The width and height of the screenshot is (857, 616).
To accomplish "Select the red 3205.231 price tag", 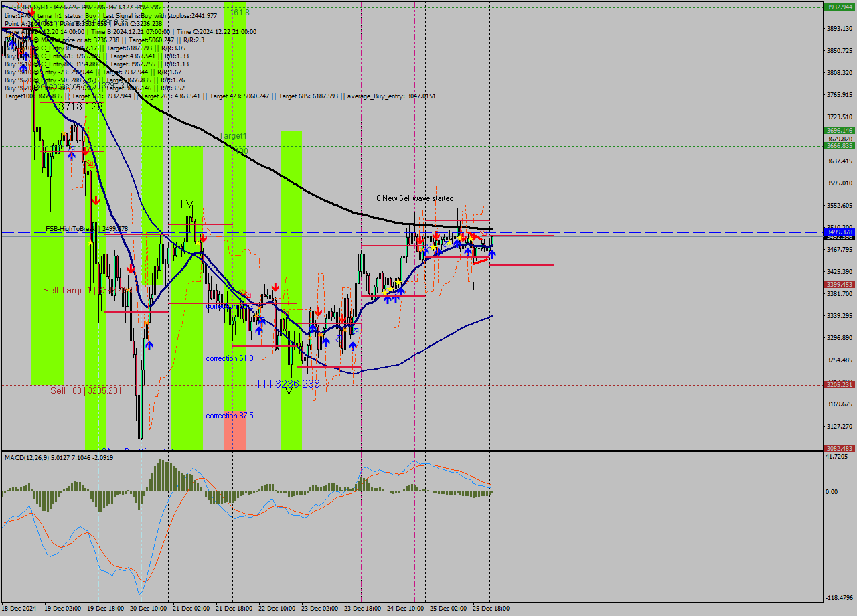I will [839, 384].
